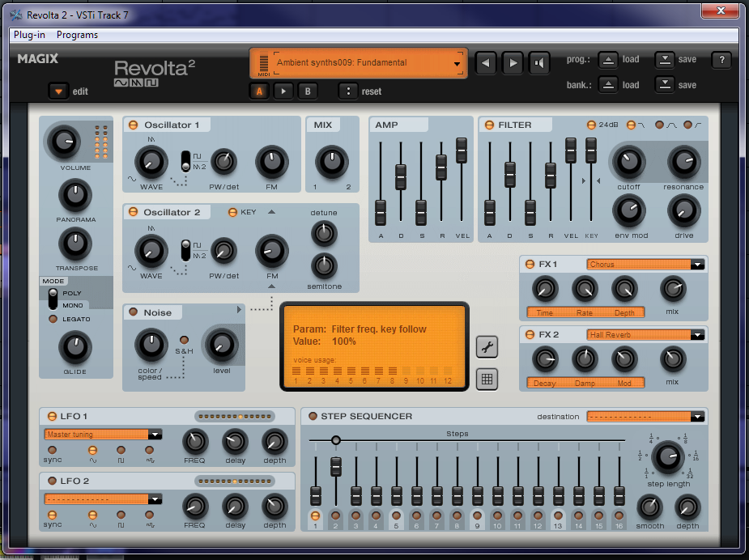
Task: Toggle the 24dB filter slope
Action: (x=591, y=125)
